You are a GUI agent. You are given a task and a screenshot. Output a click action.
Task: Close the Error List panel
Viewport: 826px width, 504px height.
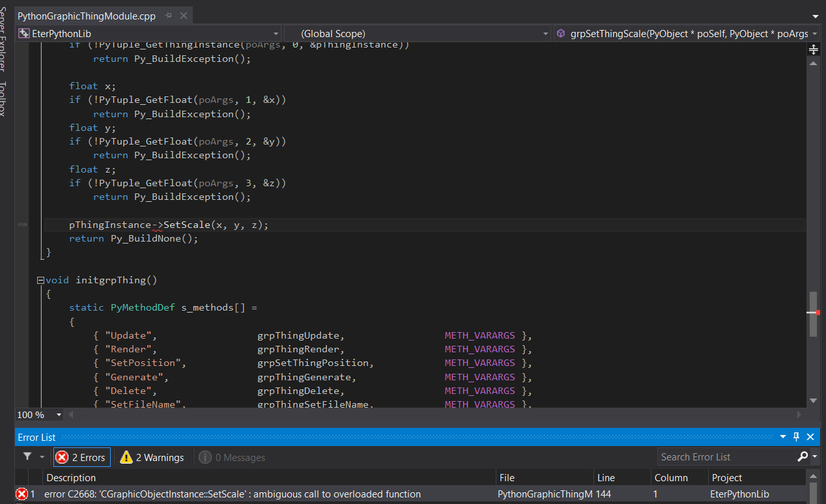810,437
